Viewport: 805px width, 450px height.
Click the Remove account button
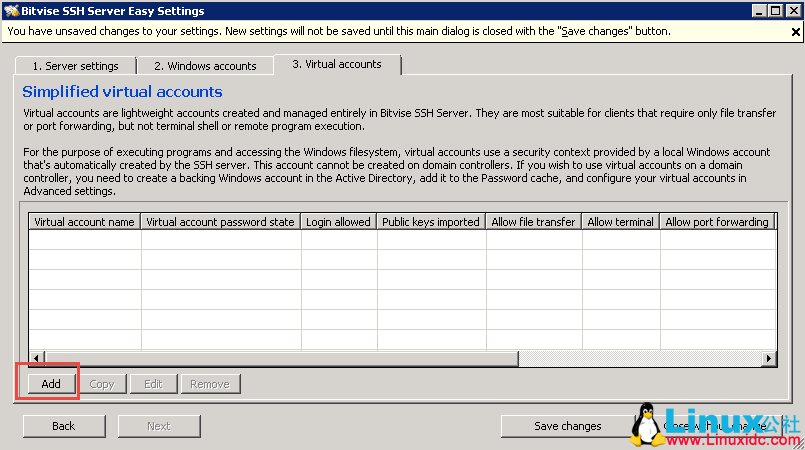210,384
